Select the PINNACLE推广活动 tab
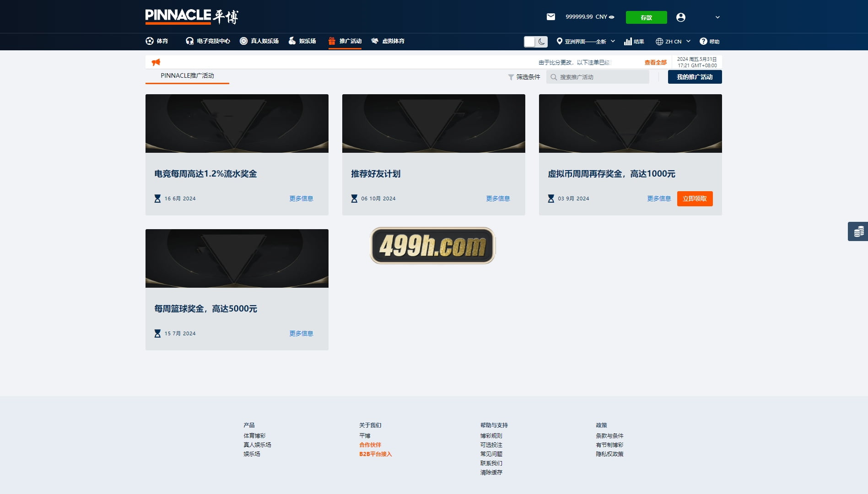 (187, 76)
